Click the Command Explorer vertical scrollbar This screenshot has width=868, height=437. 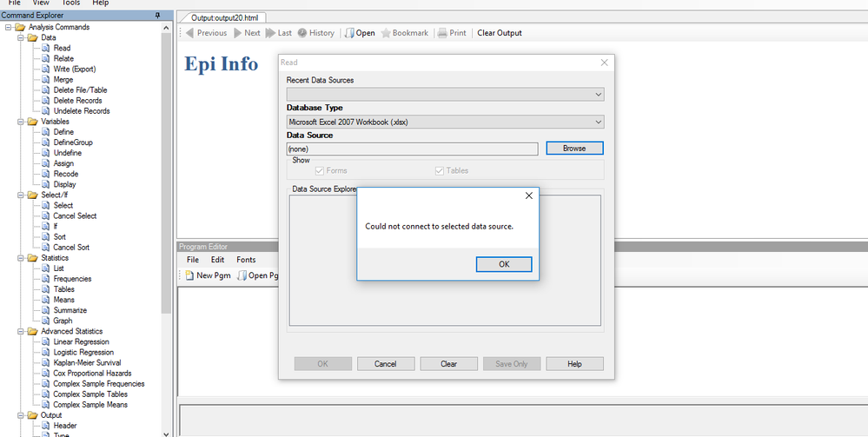(167, 174)
